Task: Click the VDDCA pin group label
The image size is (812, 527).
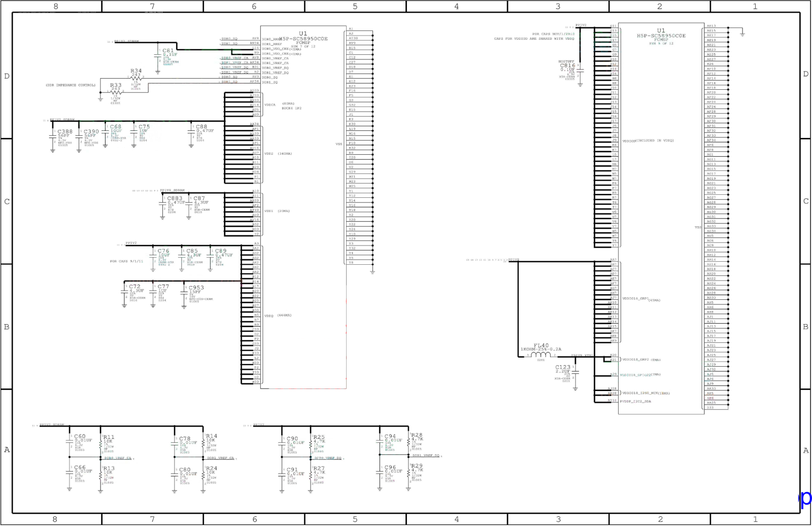Action: (270, 105)
